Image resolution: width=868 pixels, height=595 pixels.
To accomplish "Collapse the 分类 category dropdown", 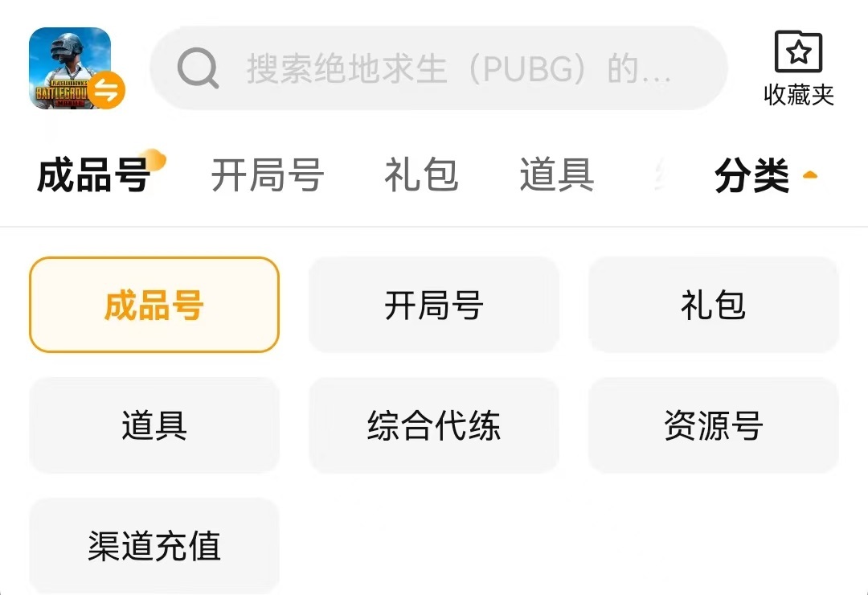I will (752, 176).
